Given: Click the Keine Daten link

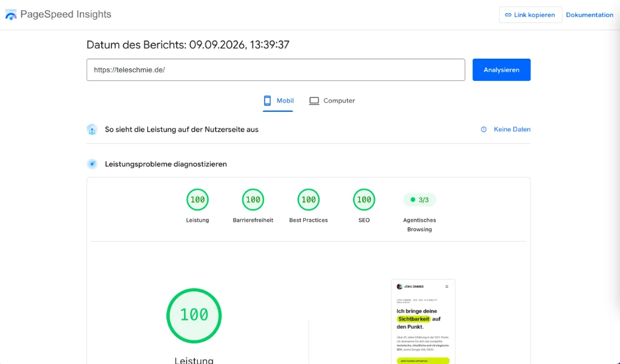Looking at the screenshot, I should [512, 129].
